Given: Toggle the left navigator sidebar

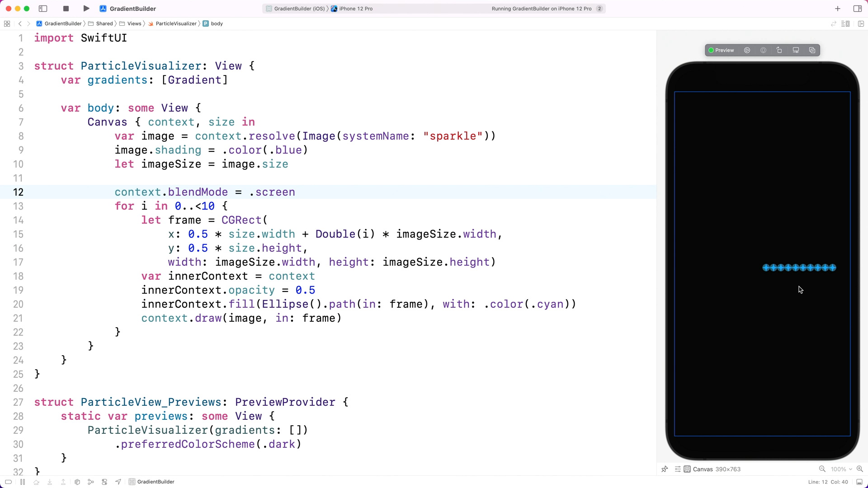Looking at the screenshot, I should point(43,9).
